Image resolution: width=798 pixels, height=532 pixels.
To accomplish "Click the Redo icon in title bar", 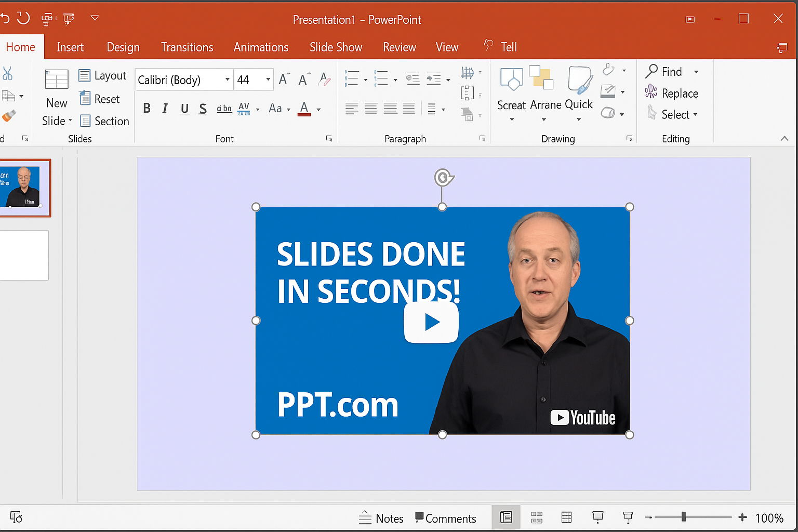I will [x=23, y=18].
